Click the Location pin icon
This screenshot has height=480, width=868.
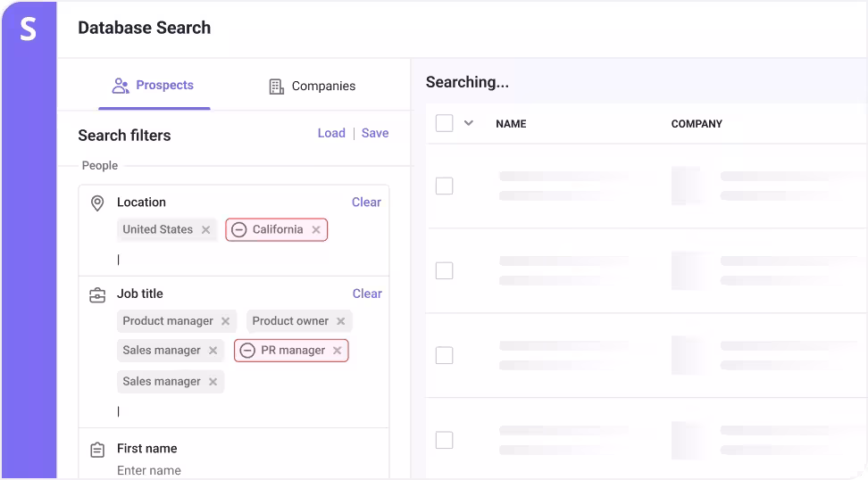point(97,203)
